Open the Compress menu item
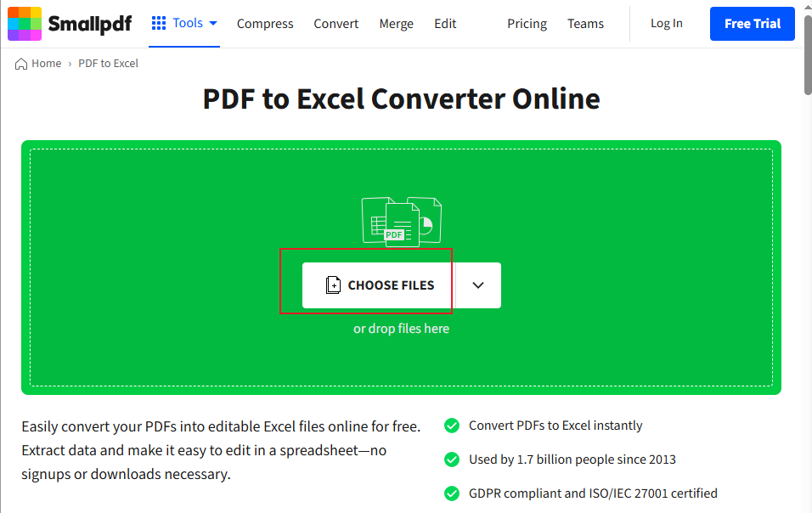This screenshot has height=513, width=812. tap(265, 24)
